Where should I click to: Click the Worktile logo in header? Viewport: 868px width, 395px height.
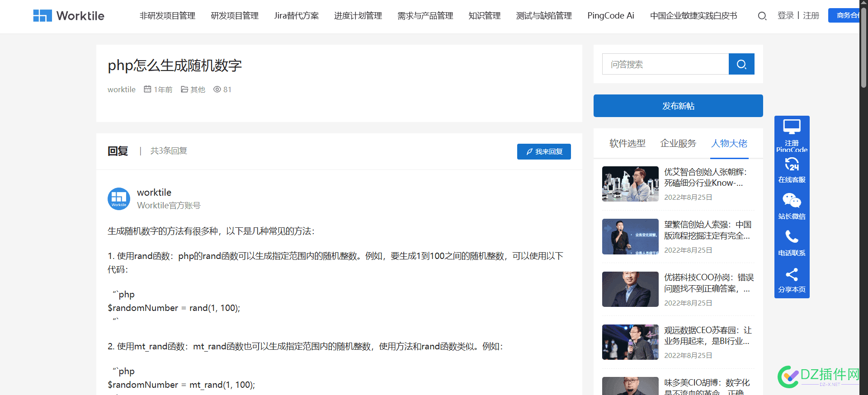click(69, 16)
